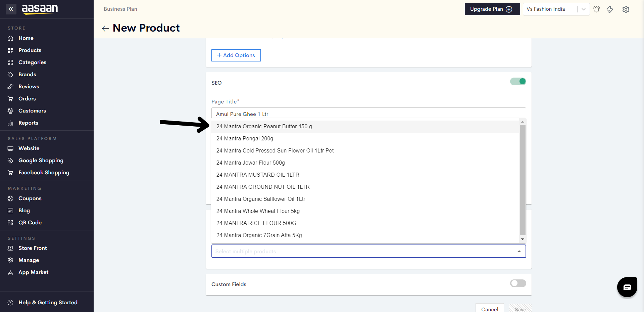The image size is (644, 312).
Task: Choose 24 Mantra Cold Pressed Sun Flower Oil
Action: tap(365, 151)
